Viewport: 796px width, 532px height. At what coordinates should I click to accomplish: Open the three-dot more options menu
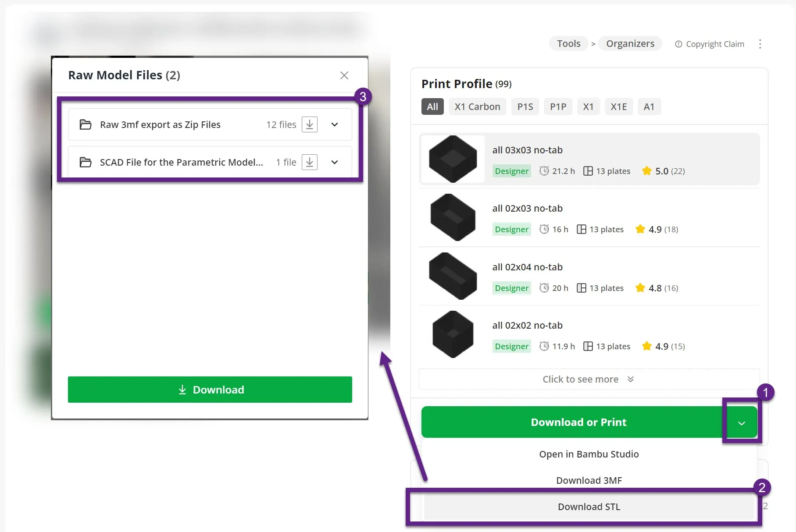tap(760, 44)
